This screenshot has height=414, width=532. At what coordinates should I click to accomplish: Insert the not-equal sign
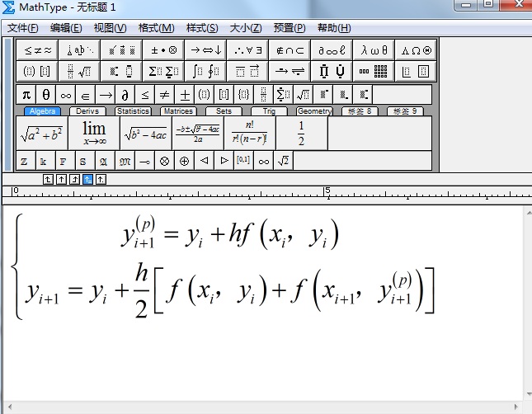pos(164,94)
